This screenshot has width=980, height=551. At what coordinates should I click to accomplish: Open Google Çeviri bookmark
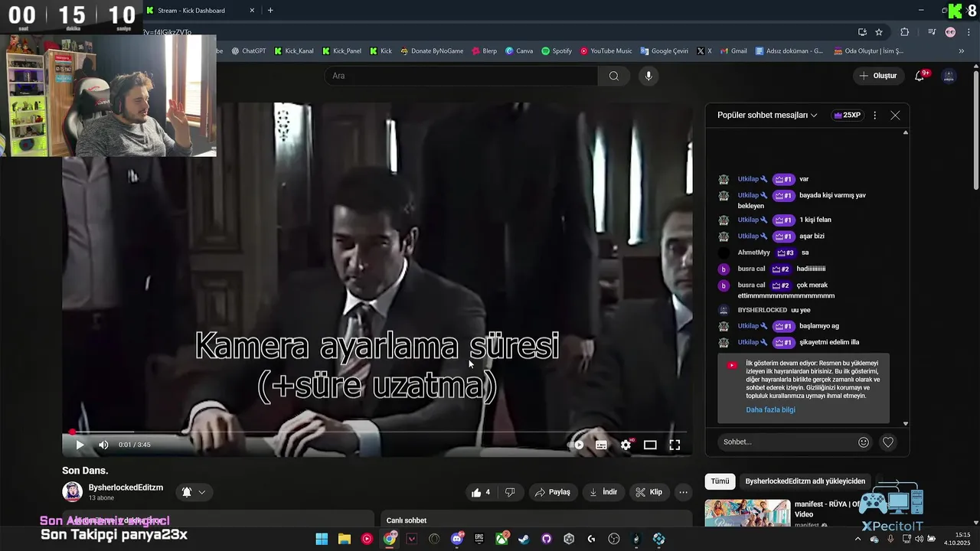coord(664,51)
